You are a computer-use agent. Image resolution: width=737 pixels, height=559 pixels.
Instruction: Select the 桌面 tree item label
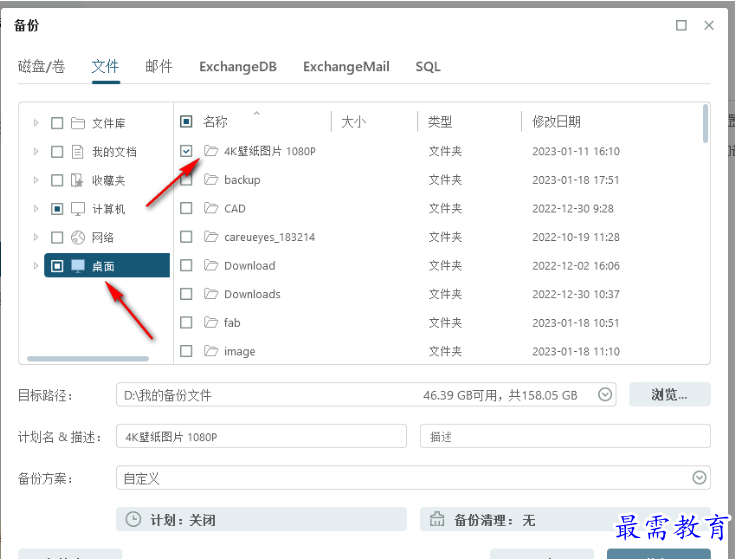pos(103,267)
